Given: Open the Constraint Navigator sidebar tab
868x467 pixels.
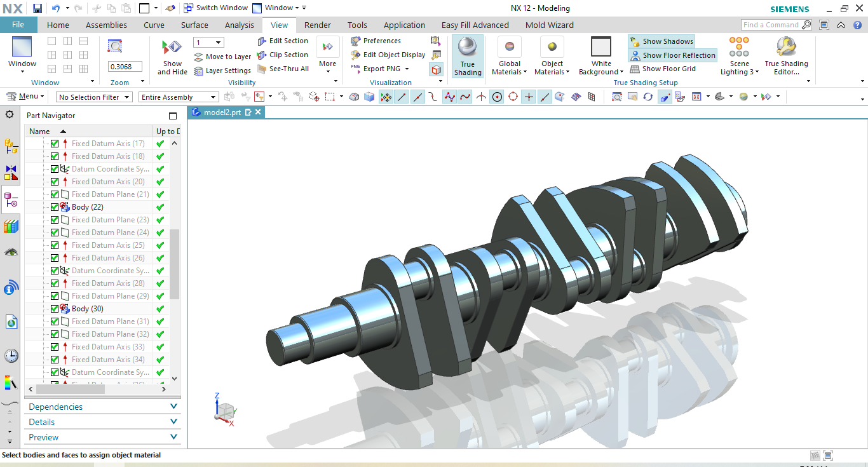Looking at the screenshot, I should pos(11,173).
